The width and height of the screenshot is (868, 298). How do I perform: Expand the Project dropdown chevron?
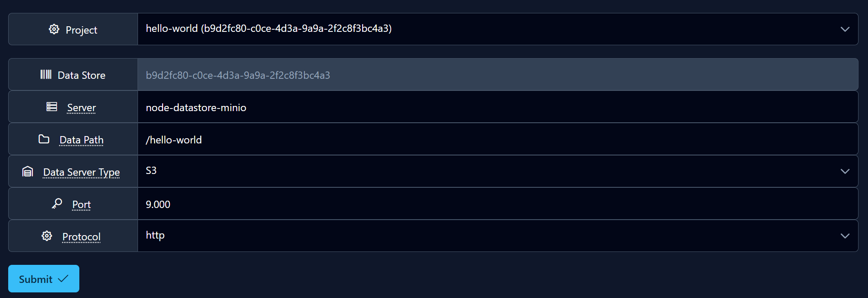[845, 29]
